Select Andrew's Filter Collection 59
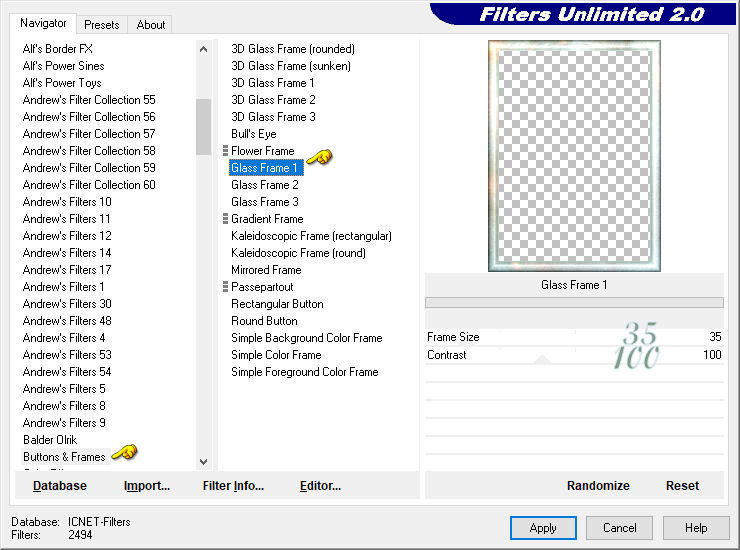This screenshot has height=550, width=740. (x=89, y=168)
